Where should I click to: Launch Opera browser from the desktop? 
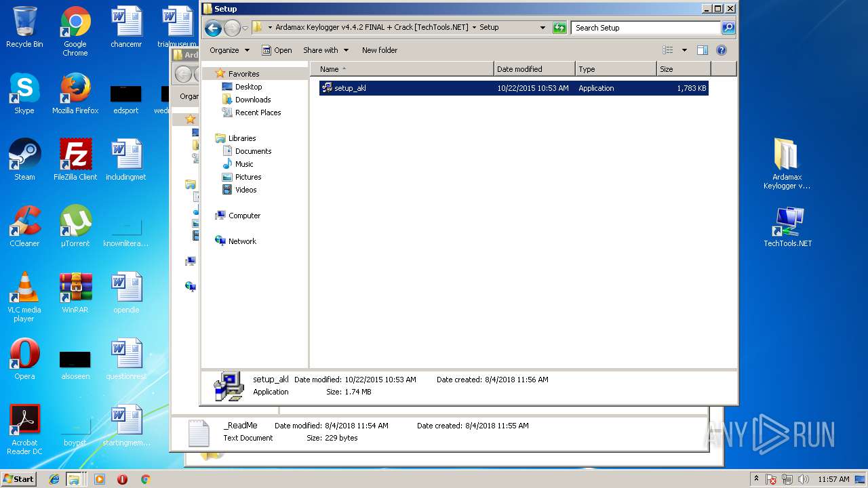pos(24,359)
